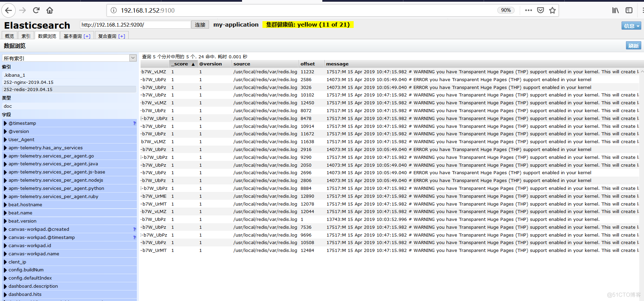644x301 pixels.
Task: Select the 252-redis-2019.04.15 index
Action: pos(69,89)
